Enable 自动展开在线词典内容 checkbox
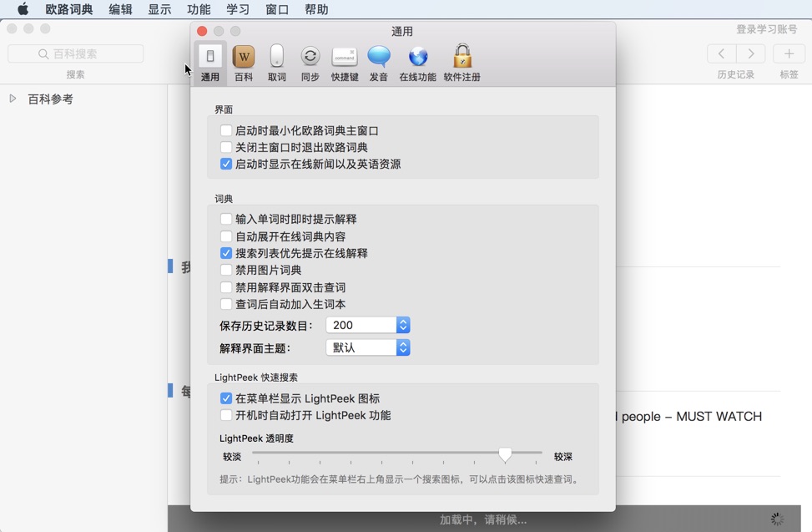The image size is (812, 532). [x=226, y=236]
